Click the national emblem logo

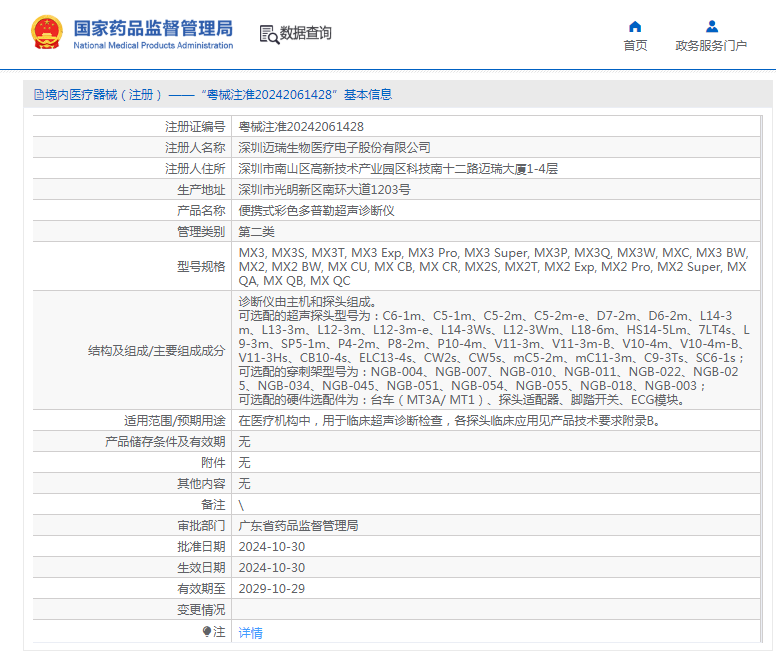(x=46, y=32)
